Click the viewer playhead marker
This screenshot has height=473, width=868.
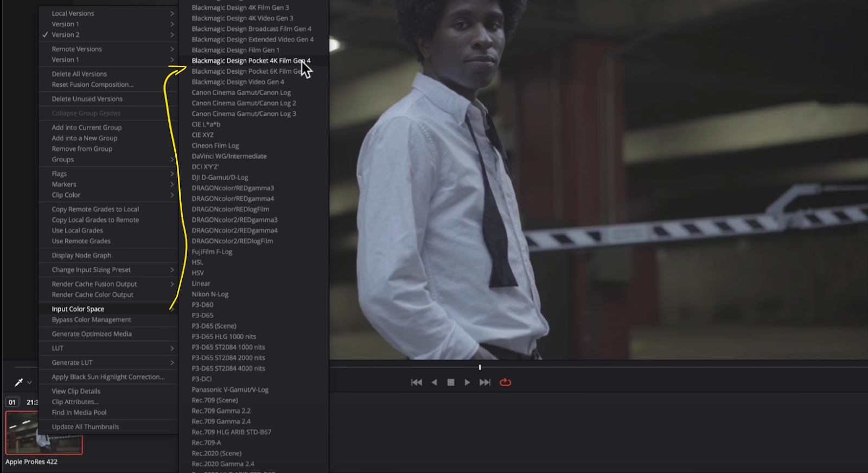pyautogui.click(x=480, y=367)
